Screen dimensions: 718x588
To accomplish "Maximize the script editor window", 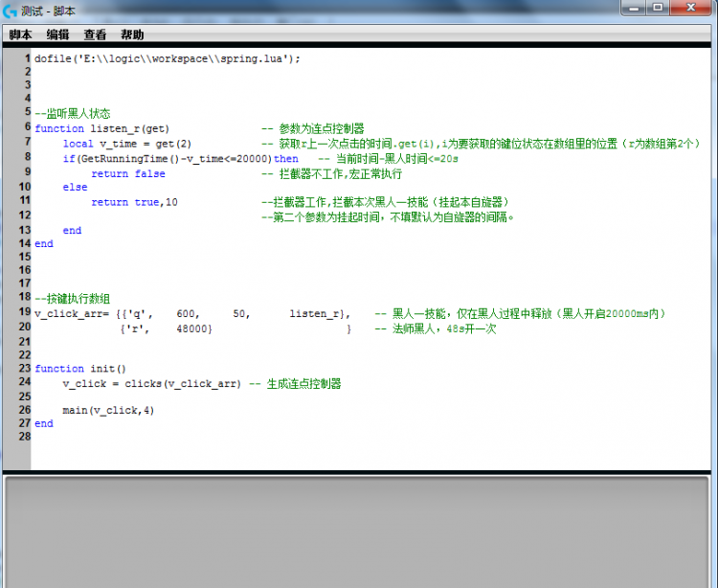I will pos(658,8).
